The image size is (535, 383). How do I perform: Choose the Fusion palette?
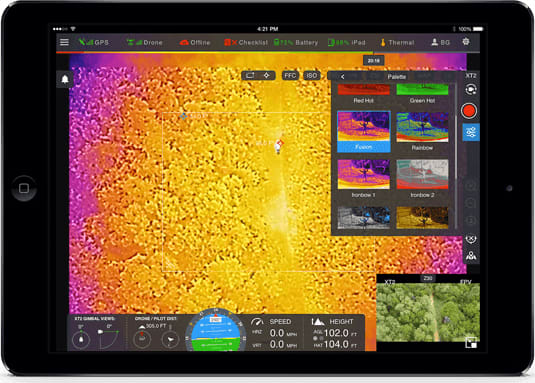click(x=363, y=132)
